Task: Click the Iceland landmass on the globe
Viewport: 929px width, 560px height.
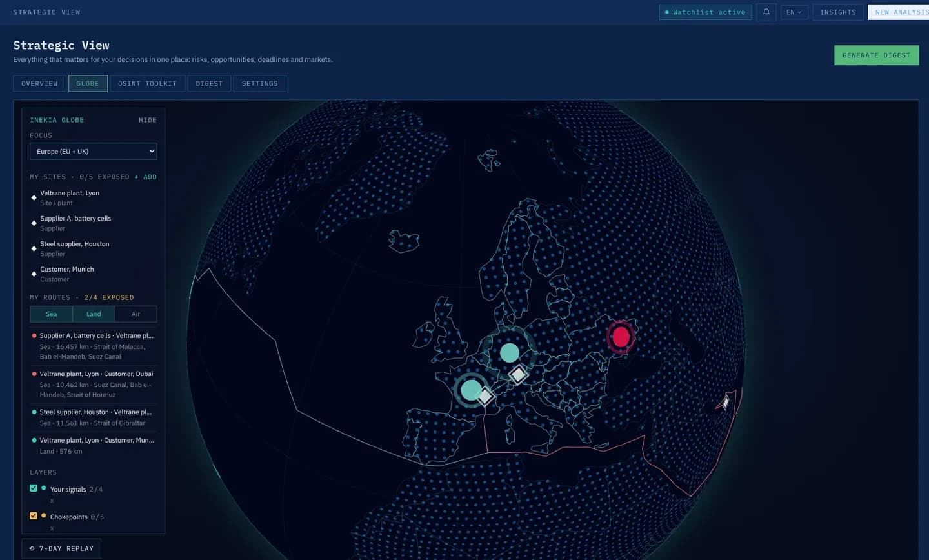Action: [x=404, y=242]
